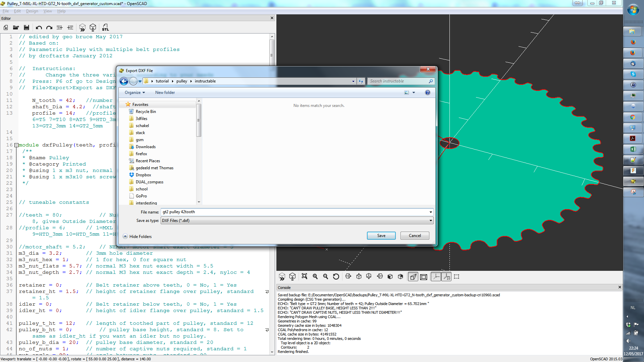Image resolution: width=644 pixels, height=362 pixels.
Task: Click the Render icon in editor toolbar
Action: click(93, 27)
